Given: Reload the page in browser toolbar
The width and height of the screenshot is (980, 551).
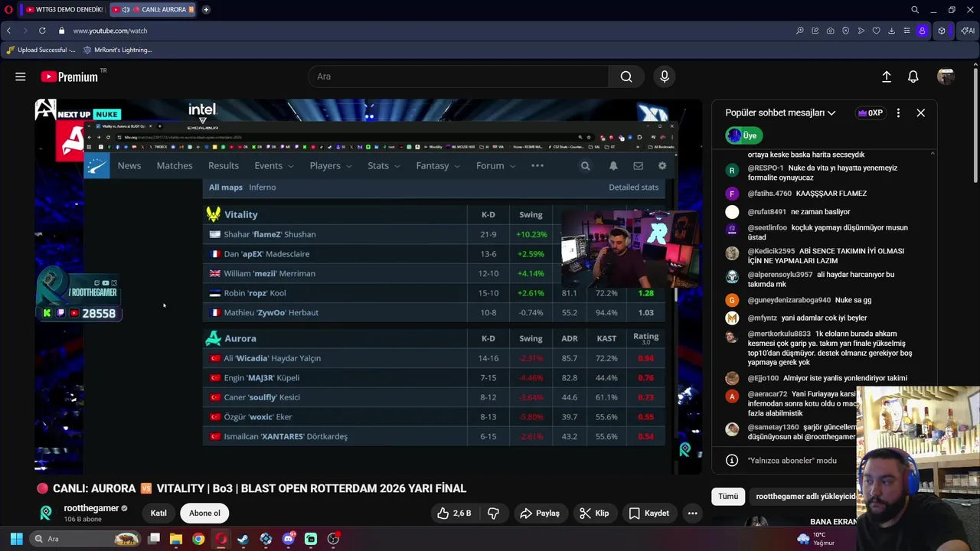Looking at the screenshot, I should [42, 31].
